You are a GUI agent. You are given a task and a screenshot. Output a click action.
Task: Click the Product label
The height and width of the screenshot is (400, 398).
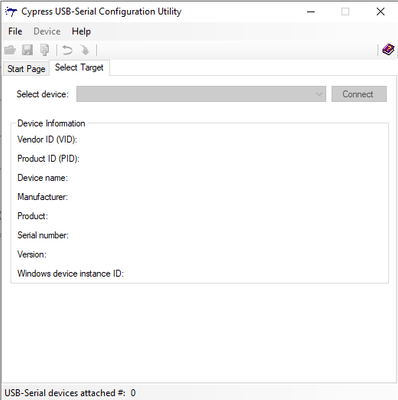(x=32, y=216)
